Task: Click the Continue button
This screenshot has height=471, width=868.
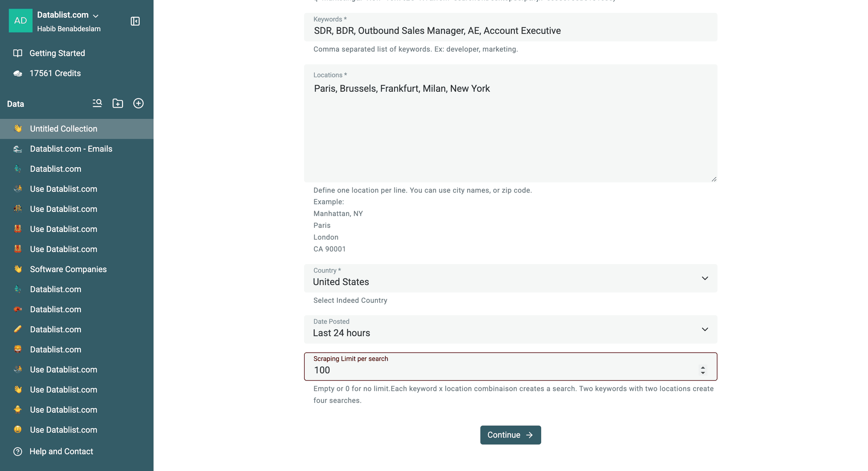Action: 510,435
